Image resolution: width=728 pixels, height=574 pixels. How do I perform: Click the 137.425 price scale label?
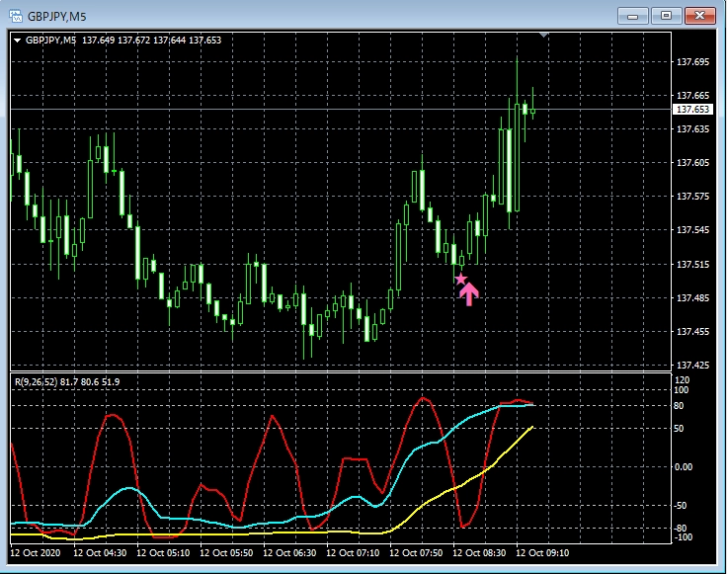692,366
